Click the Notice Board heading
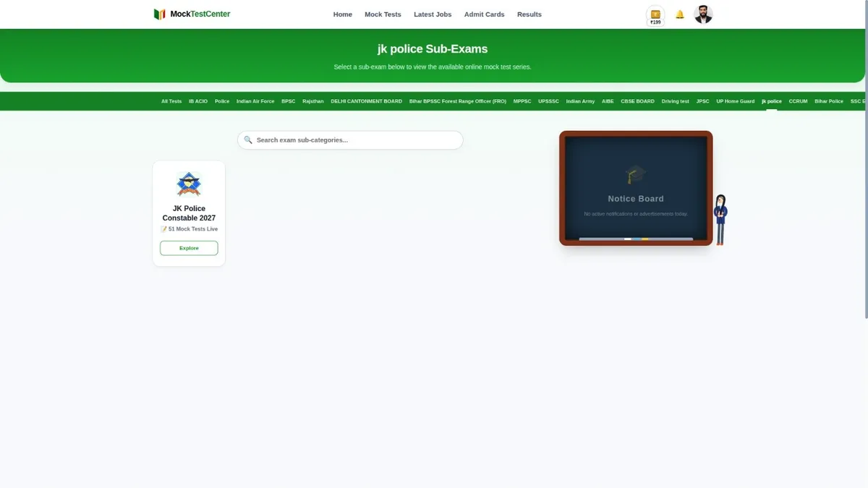The height and width of the screenshot is (488, 868). tap(636, 199)
